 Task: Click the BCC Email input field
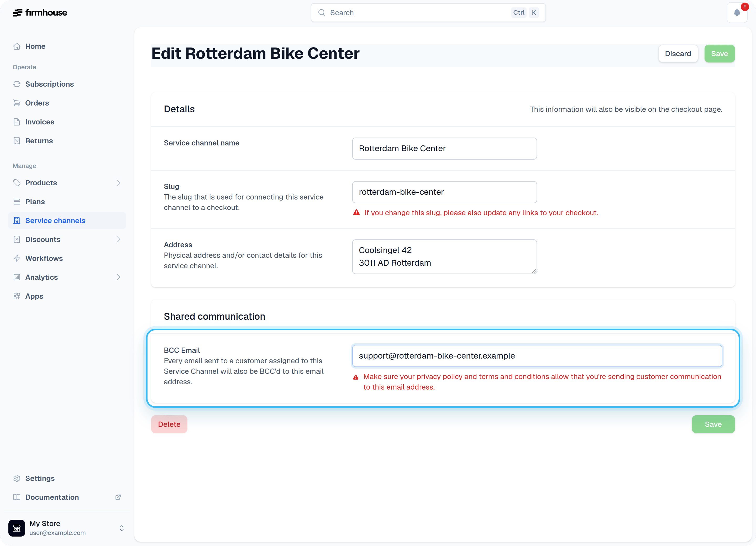tap(537, 356)
